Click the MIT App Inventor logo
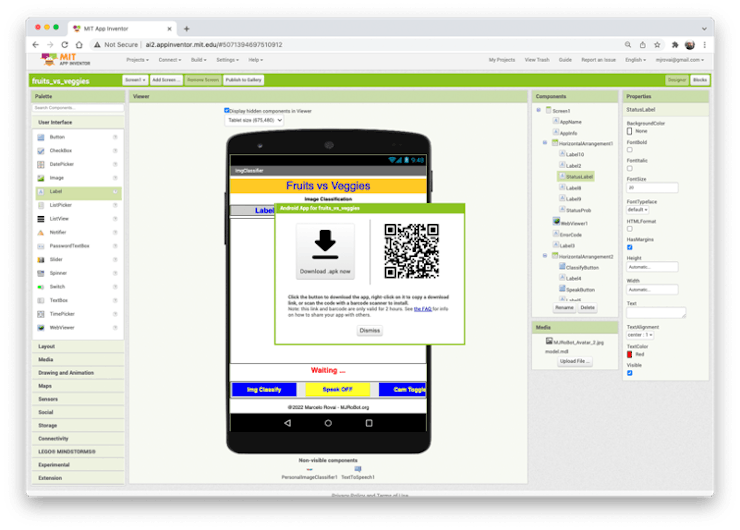 [66, 59]
